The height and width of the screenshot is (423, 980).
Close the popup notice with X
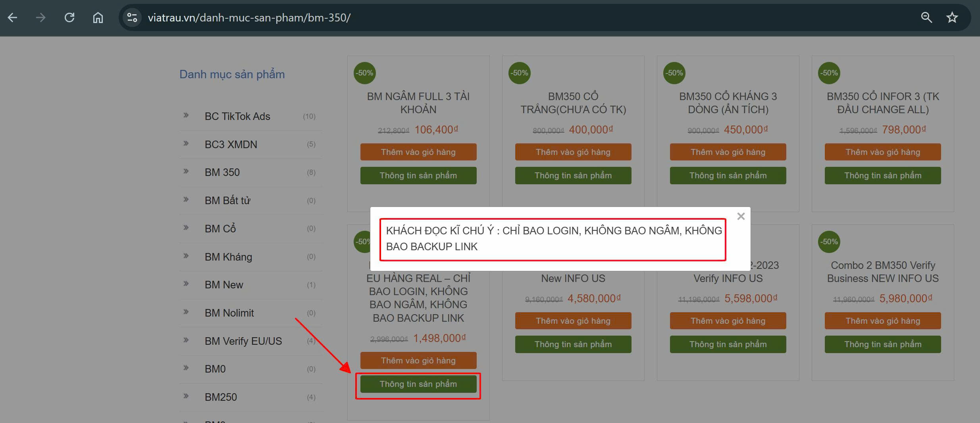[x=741, y=216]
